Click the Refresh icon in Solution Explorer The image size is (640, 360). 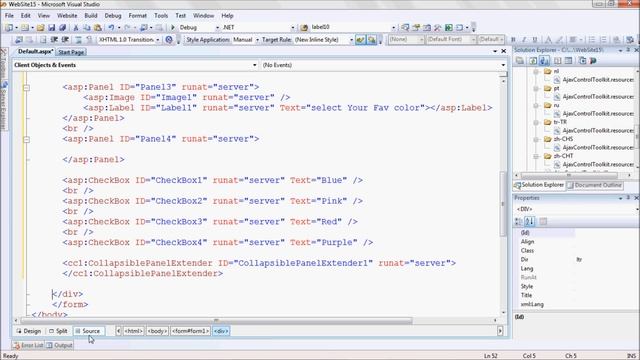533,61
